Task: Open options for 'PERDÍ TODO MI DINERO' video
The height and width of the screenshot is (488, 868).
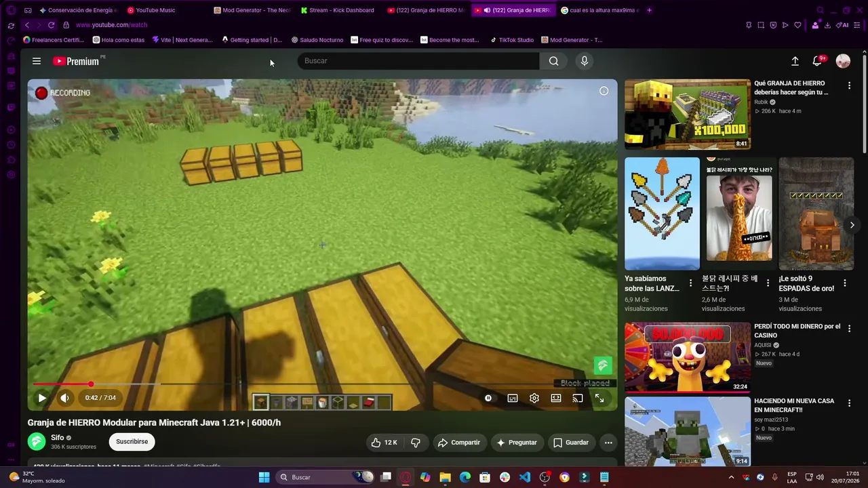Action: tap(849, 329)
